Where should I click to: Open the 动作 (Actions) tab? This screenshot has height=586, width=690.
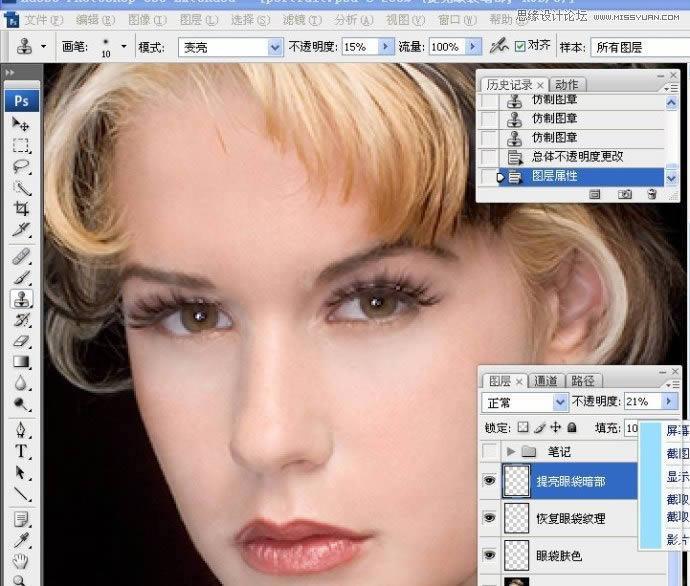tap(566, 85)
